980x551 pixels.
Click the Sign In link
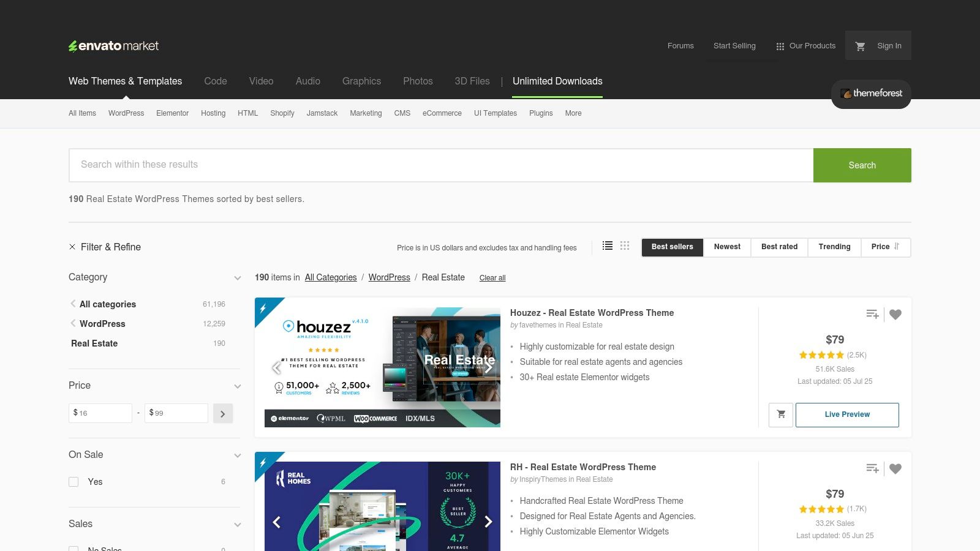pyautogui.click(x=889, y=46)
